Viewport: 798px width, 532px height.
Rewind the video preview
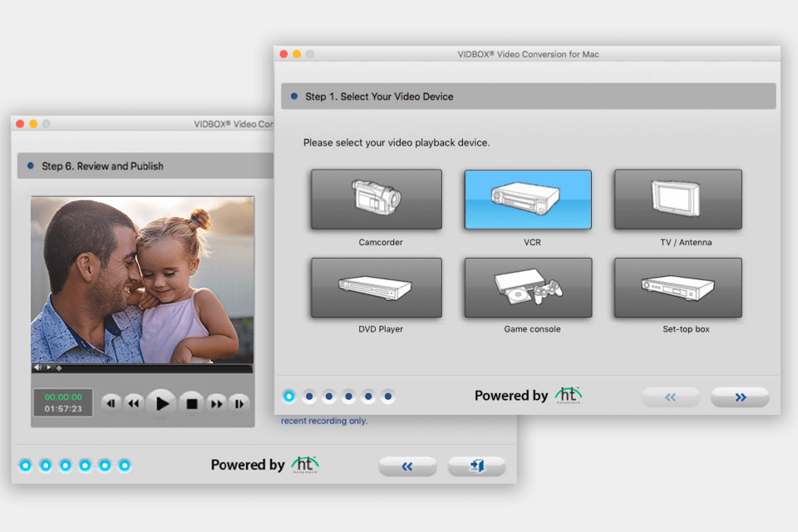pos(133,404)
